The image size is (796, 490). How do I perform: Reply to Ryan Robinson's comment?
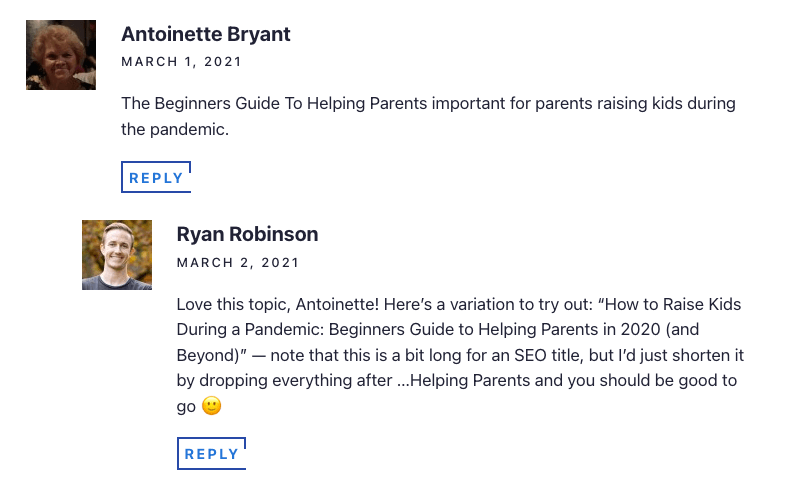pyautogui.click(x=212, y=454)
